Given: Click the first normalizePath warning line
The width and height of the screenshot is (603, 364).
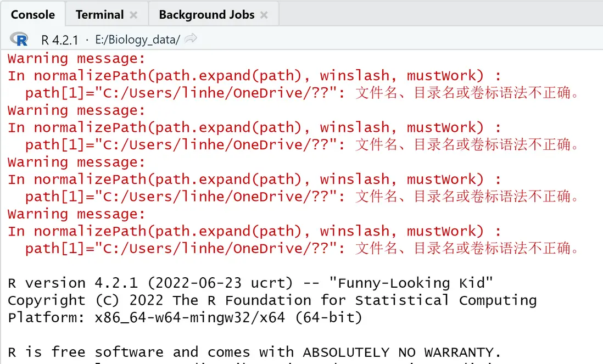Looking at the screenshot, I should click(x=254, y=76).
